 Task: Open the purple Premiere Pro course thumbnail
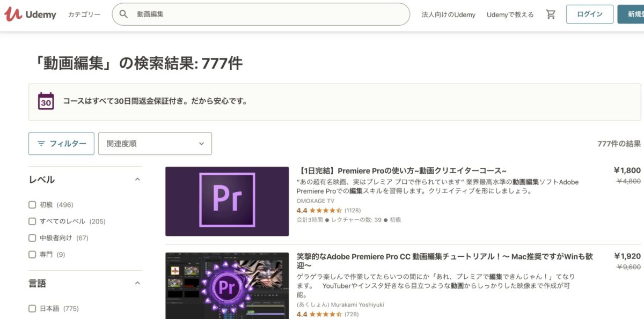pos(227,201)
